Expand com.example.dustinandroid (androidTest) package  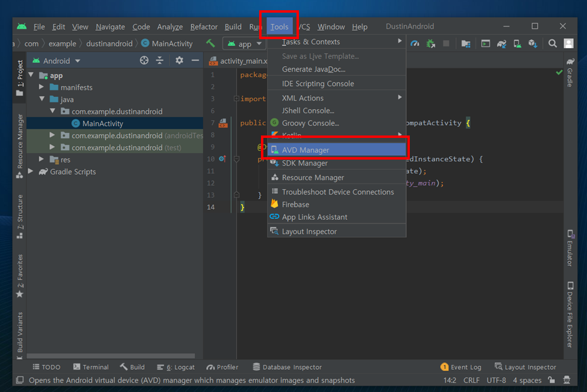click(52, 135)
